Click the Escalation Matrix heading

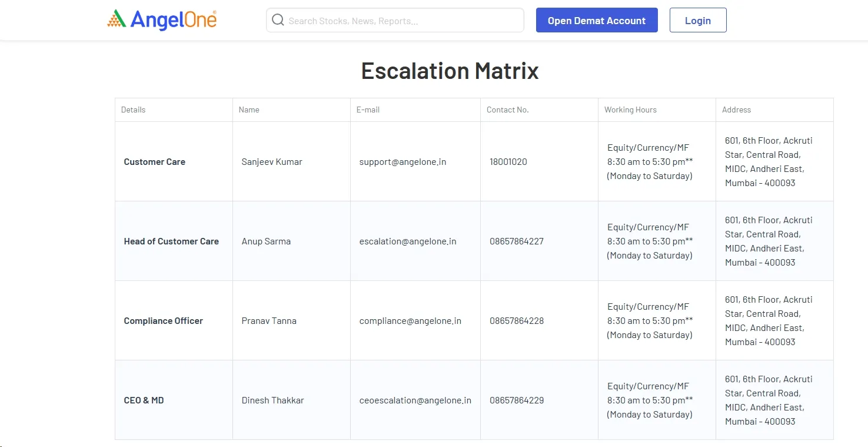[450, 71]
